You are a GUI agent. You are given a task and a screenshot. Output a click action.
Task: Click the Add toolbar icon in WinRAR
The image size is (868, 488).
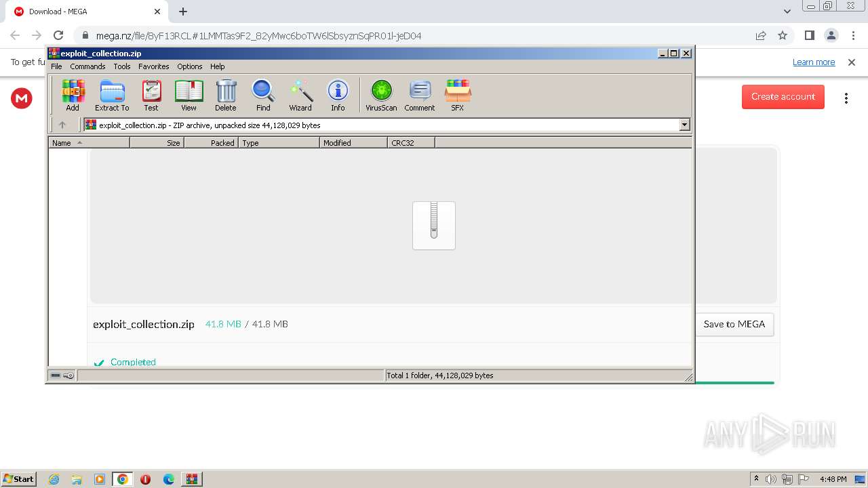73,95
